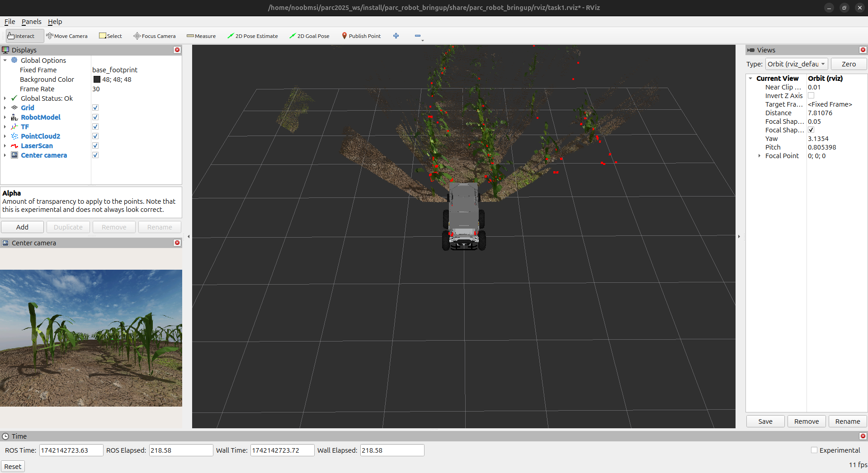Click the Add display button
Screen dimensions: 868x473
[x=22, y=227]
